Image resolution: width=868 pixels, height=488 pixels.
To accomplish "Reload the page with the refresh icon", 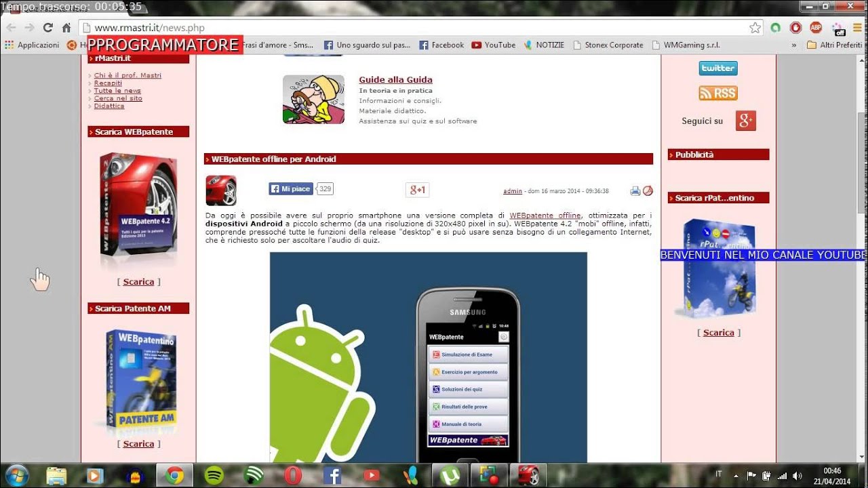I will coord(47,28).
